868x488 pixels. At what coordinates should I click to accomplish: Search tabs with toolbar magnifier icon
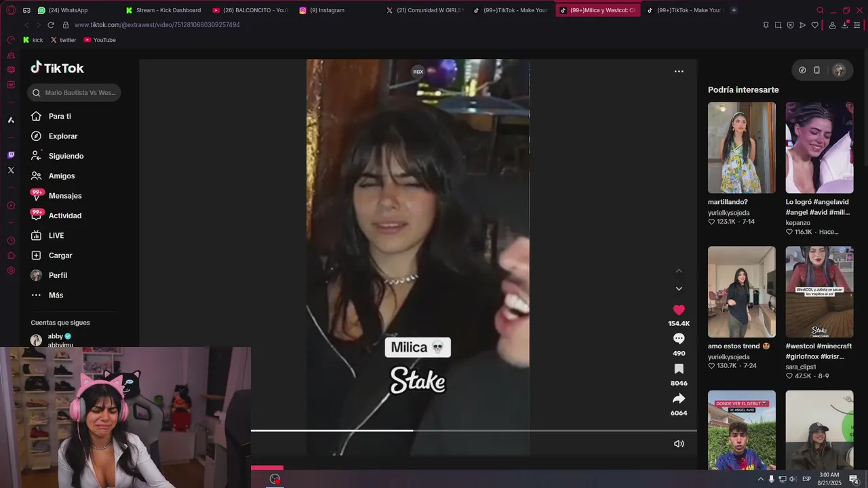(x=820, y=10)
